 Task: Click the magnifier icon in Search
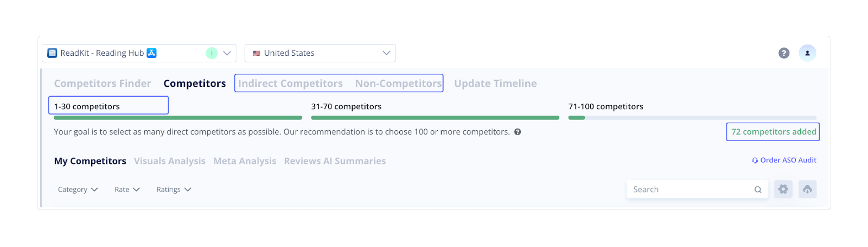pos(758,189)
